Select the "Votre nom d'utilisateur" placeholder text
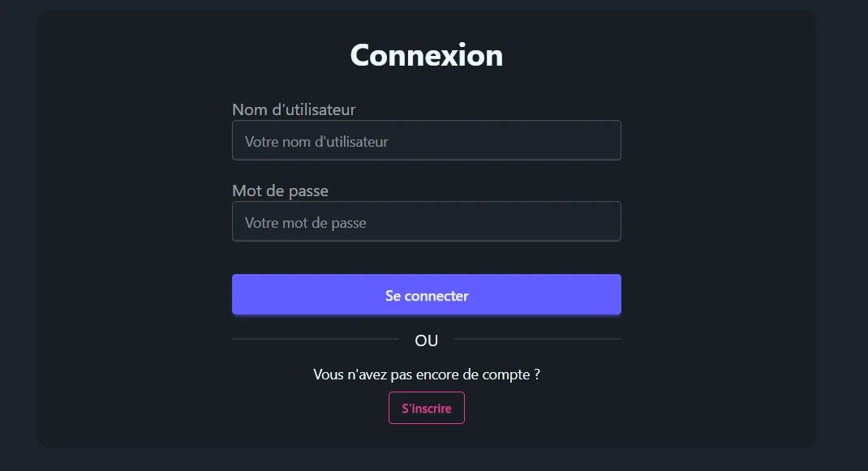The image size is (868, 471). (316, 142)
